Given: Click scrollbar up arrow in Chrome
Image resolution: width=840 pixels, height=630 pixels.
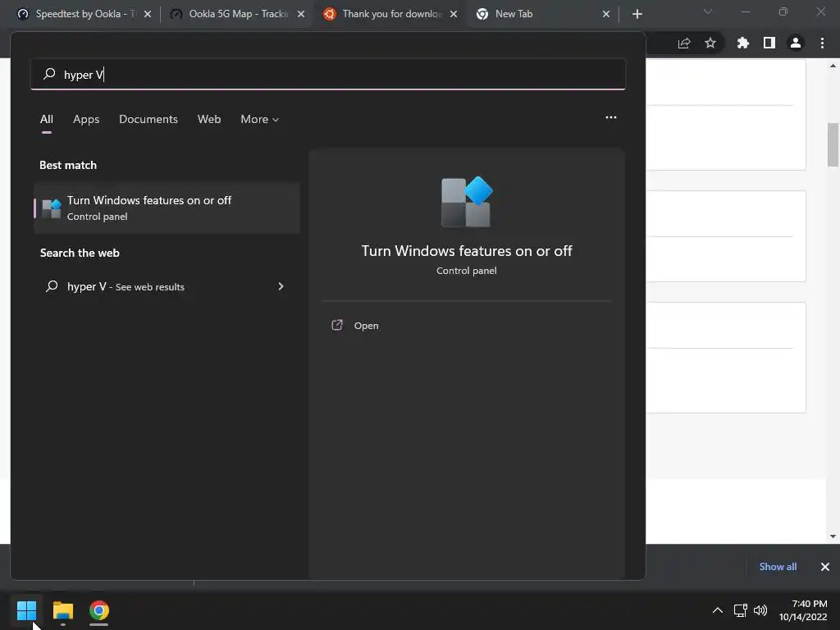Looking at the screenshot, I should click(x=833, y=66).
